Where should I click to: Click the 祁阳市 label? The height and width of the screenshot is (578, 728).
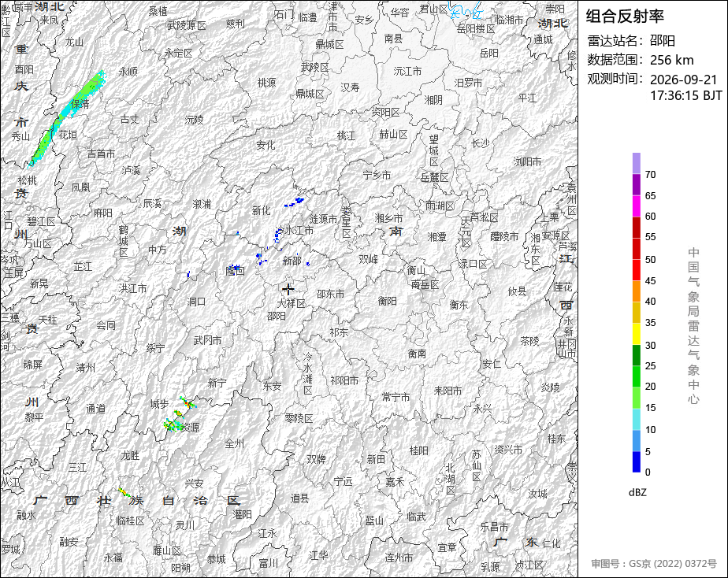click(x=344, y=380)
